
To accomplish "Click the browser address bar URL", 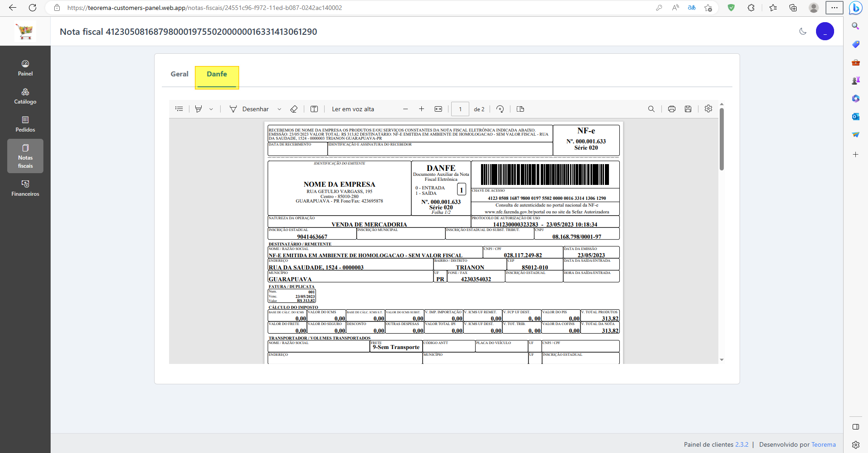I will tap(204, 8).
